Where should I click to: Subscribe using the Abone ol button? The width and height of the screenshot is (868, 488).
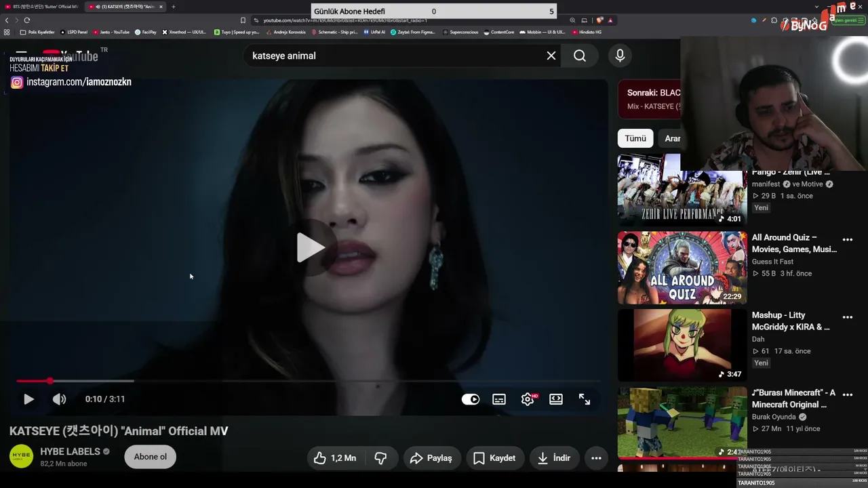[x=151, y=457]
